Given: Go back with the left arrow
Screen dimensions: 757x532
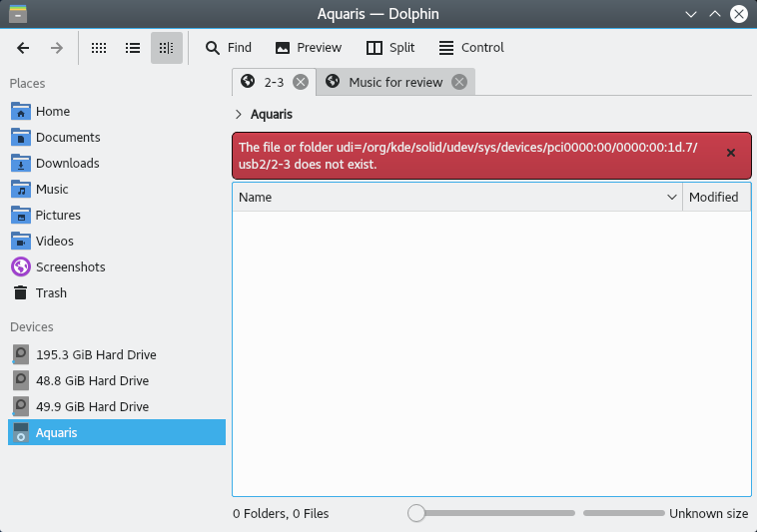Looking at the screenshot, I should coord(23,48).
